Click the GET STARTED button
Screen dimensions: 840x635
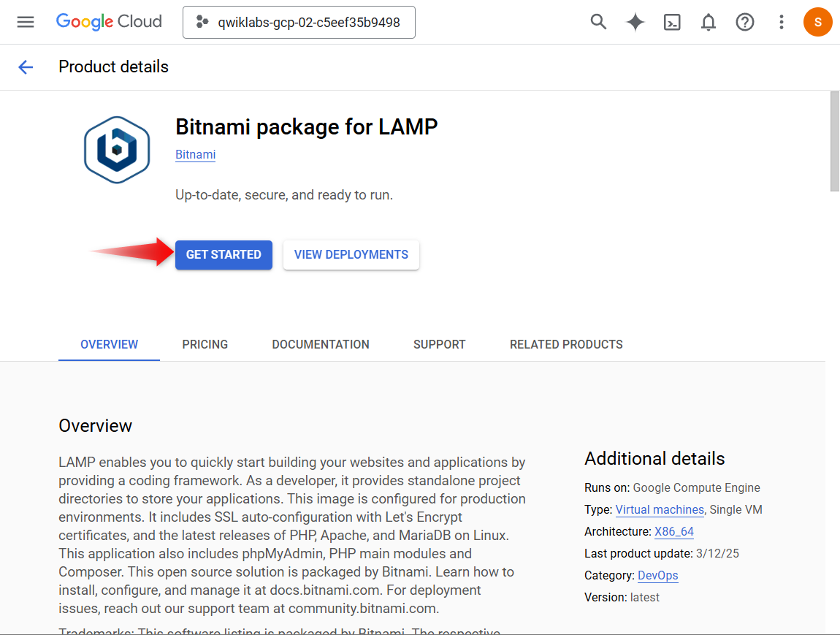pyautogui.click(x=224, y=254)
